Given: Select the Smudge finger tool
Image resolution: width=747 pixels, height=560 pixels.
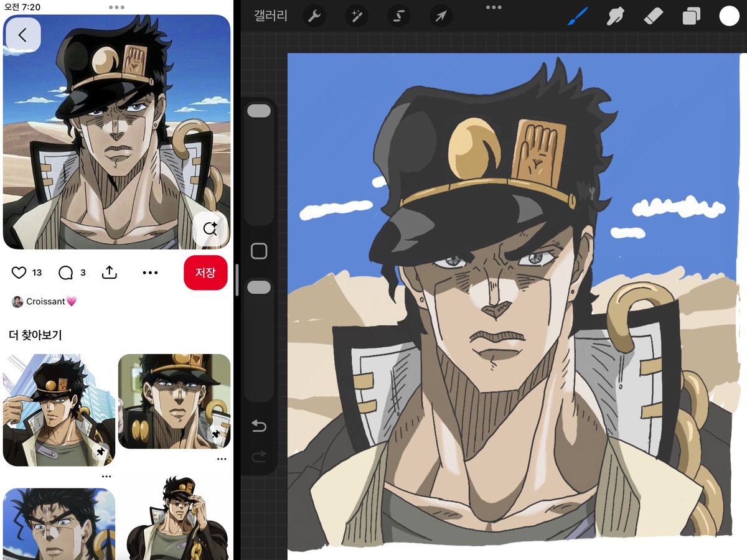Looking at the screenshot, I should pos(616,16).
